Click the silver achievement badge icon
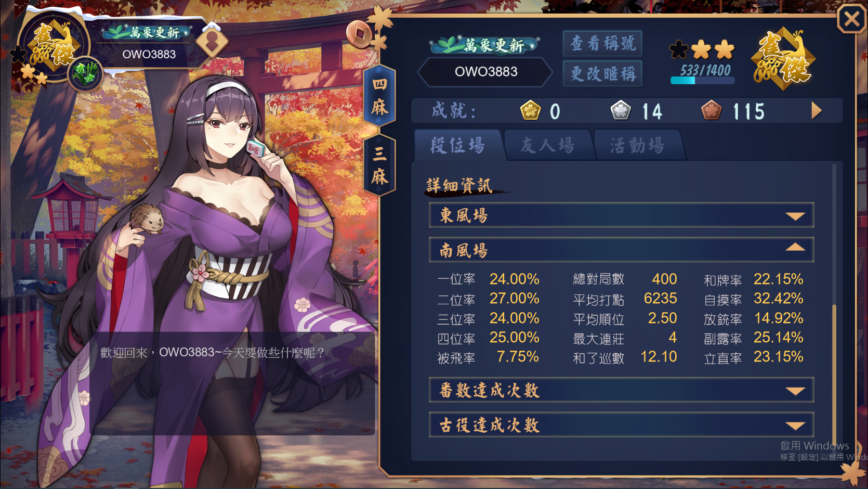This screenshot has height=489, width=868. point(621,110)
